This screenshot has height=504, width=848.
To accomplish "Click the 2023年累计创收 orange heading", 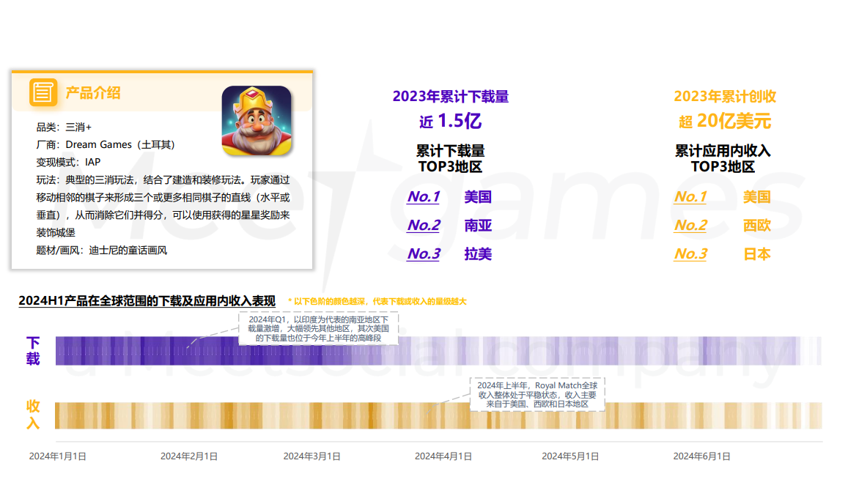I will coord(725,97).
